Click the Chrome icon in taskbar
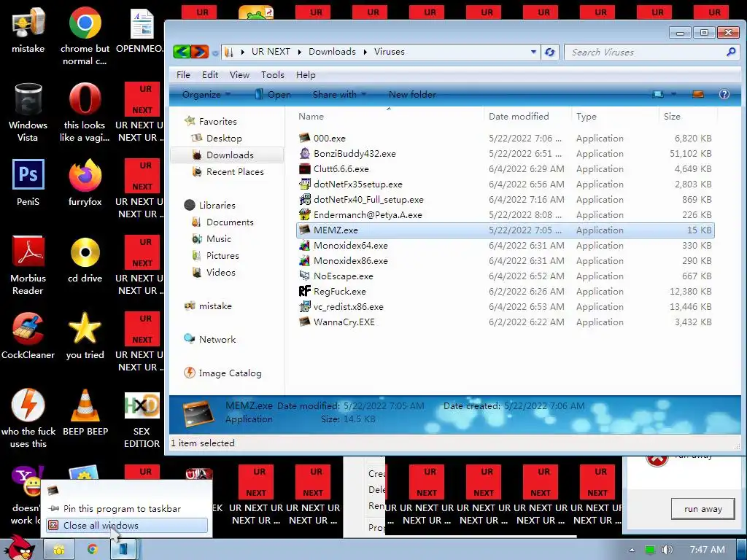The image size is (747, 560). point(92,550)
